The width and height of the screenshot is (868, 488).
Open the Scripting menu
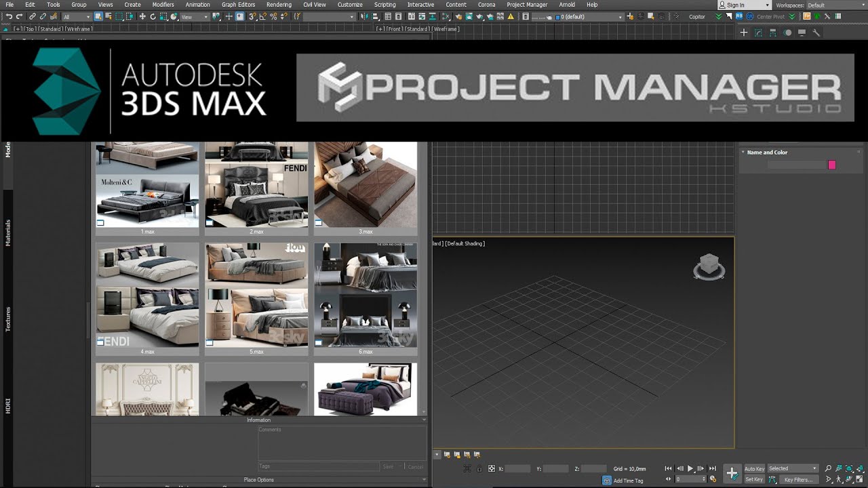click(384, 5)
